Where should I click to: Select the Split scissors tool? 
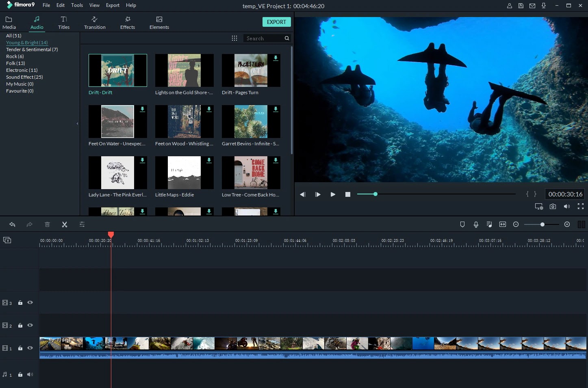[65, 224]
